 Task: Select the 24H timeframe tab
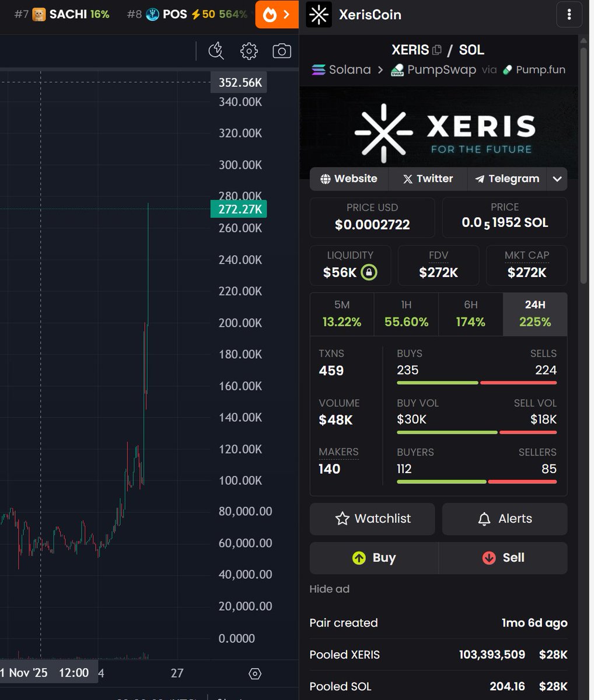(x=535, y=314)
